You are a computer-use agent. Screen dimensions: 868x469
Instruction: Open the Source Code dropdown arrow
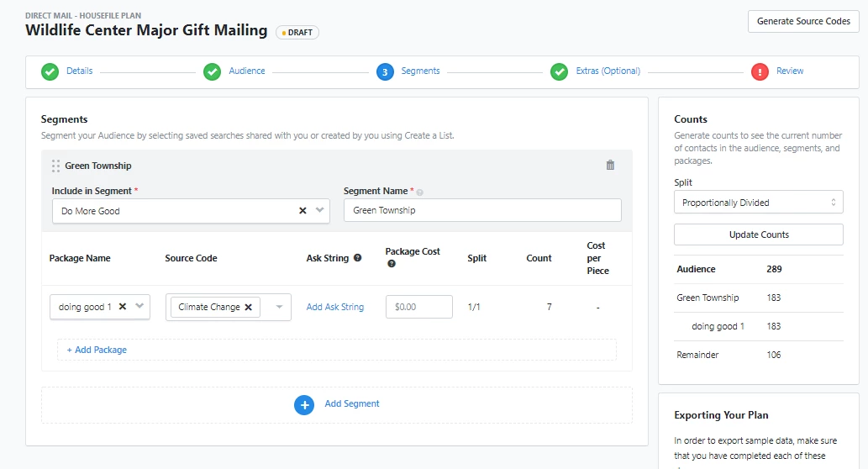pyautogui.click(x=279, y=307)
